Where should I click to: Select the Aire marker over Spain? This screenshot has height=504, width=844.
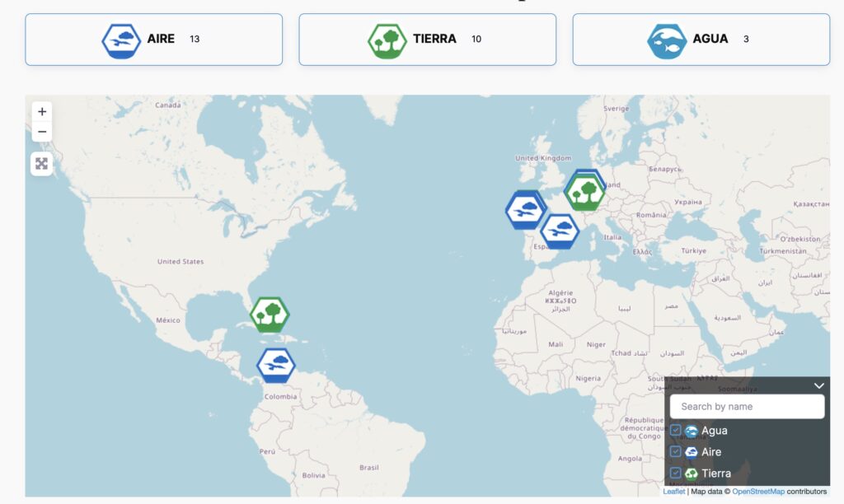560,231
